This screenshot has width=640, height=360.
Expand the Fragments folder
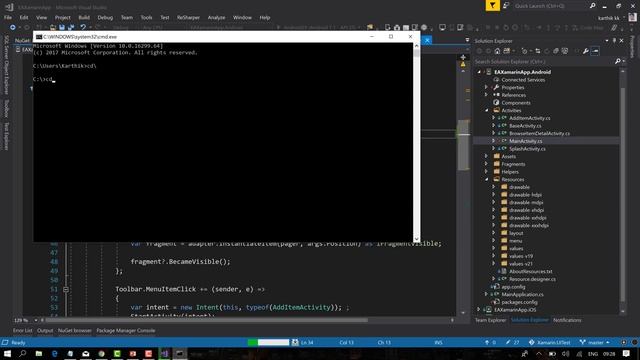click(x=486, y=164)
